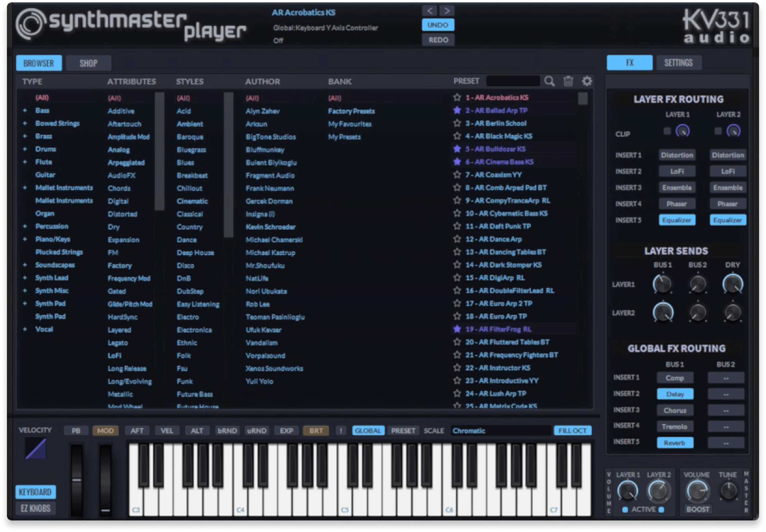This screenshot has height=532, width=766.
Task: Go to previous preset arrow
Action: point(430,11)
